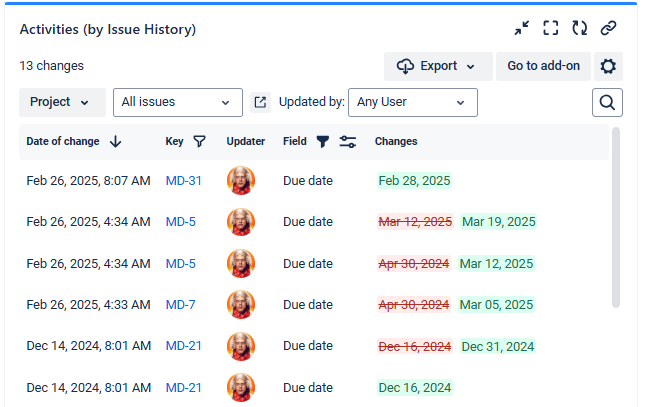Open the Field filter funnel
The height and width of the screenshot is (407, 645).
[x=323, y=142]
